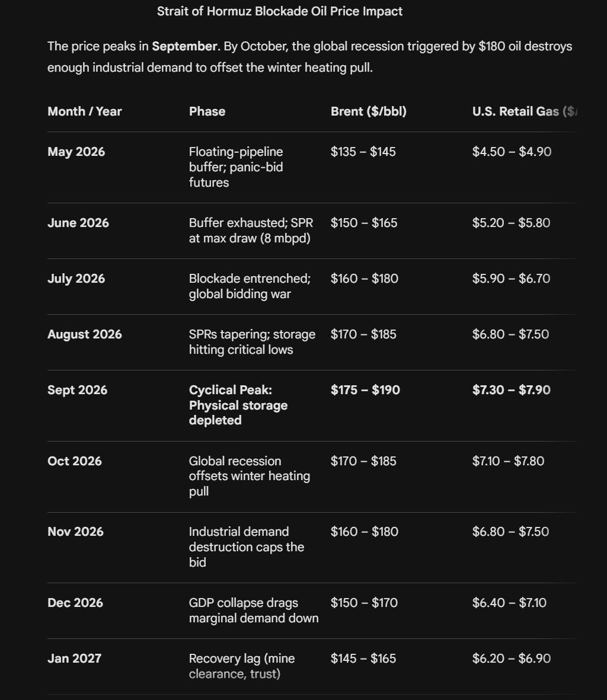Image resolution: width=607 pixels, height=700 pixels.
Task: Click the 'July 2026' month cell
Action: (x=76, y=279)
